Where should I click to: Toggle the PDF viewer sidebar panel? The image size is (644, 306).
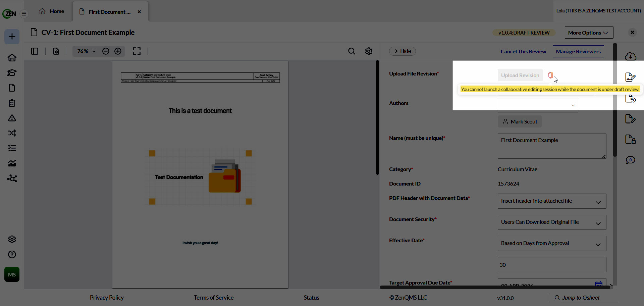pyautogui.click(x=35, y=51)
